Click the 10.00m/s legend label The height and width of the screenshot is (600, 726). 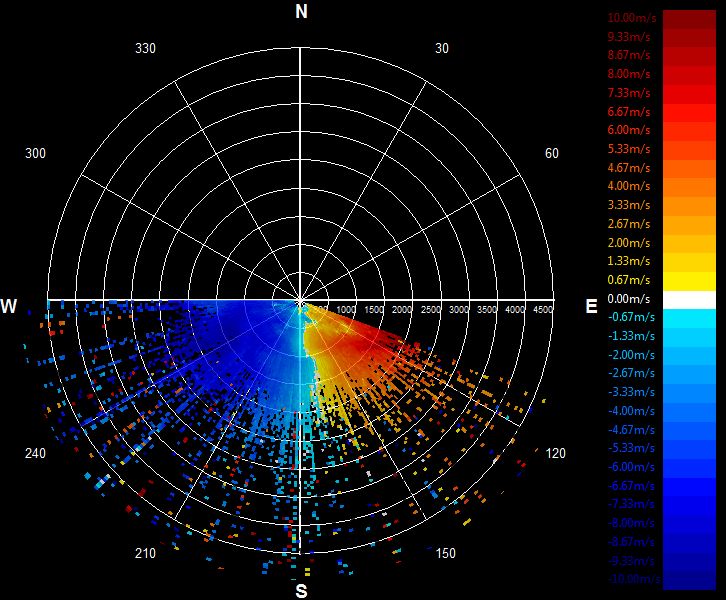(x=632, y=18)
